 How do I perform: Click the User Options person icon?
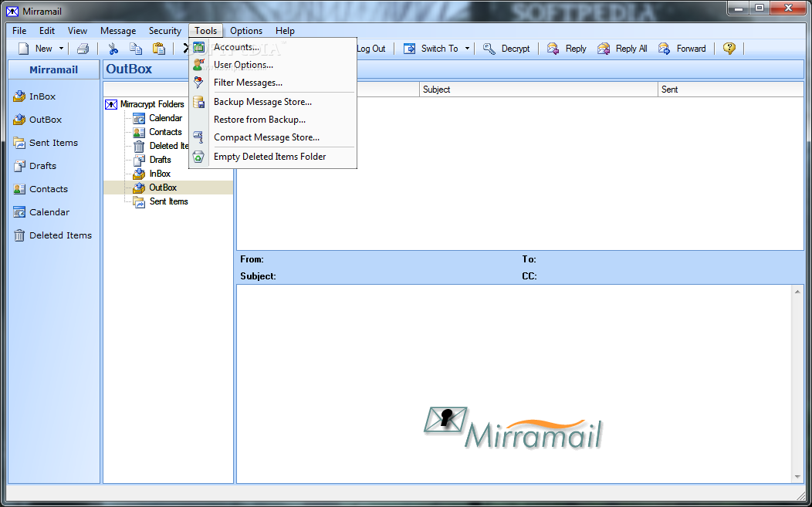point(199,65)
